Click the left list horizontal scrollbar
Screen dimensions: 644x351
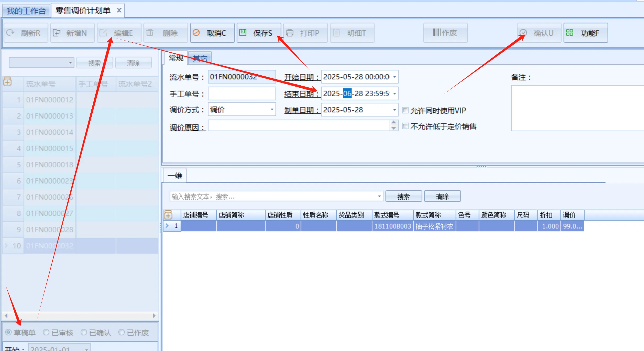pyautogui.click(x=80, y=315)
